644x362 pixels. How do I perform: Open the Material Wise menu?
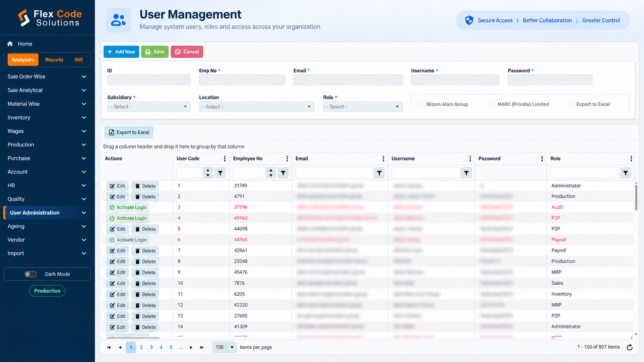[x=47, y=104]
